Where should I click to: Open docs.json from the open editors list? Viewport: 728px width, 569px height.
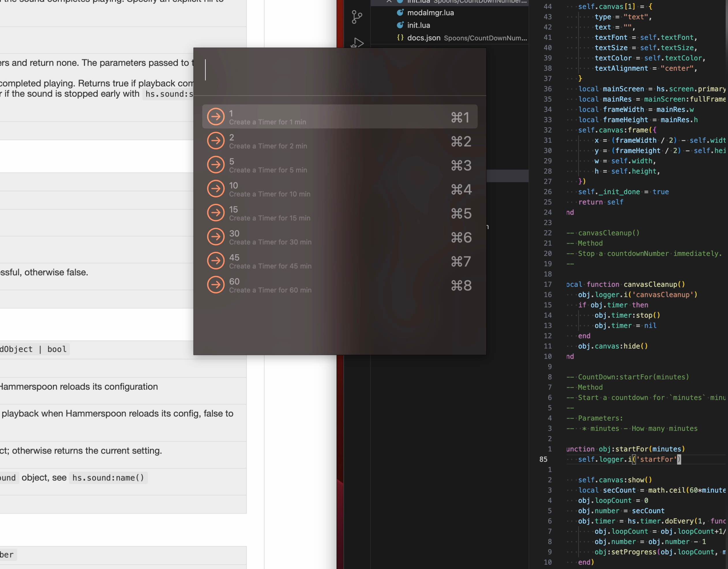click(424, 38)
